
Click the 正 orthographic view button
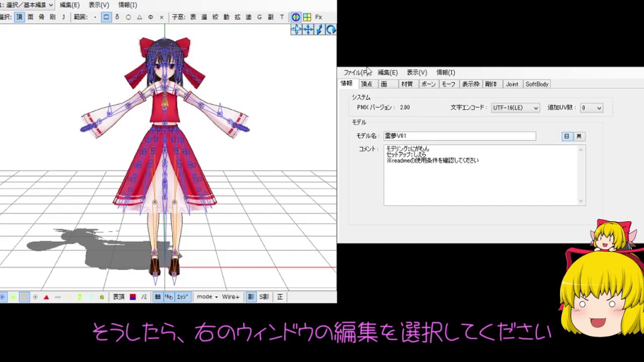click(x=280, y=297)
